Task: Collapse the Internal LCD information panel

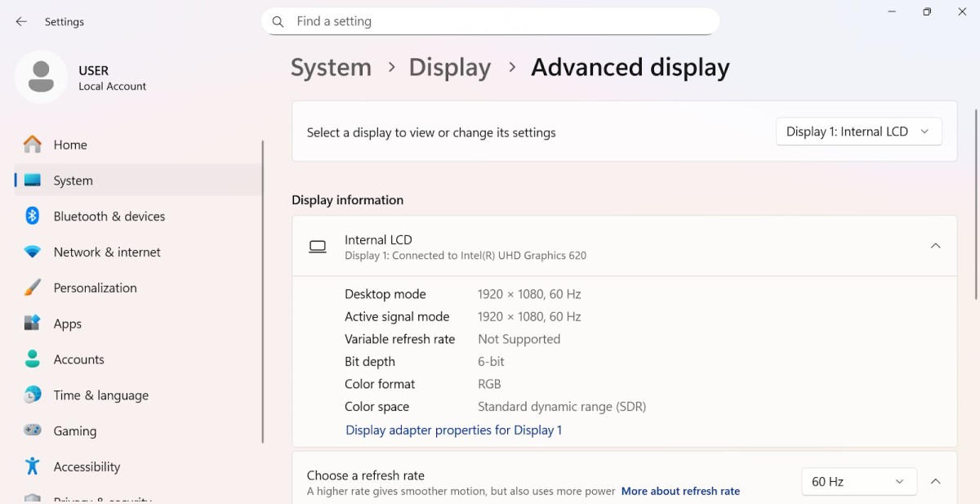Action: coord(935,245)
